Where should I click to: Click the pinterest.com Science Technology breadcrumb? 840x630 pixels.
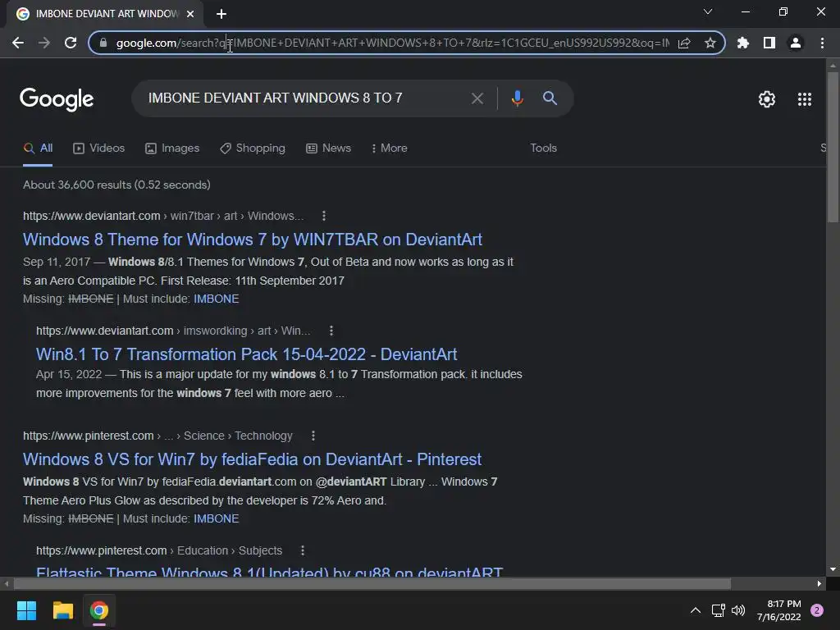[x=157, y=436]
